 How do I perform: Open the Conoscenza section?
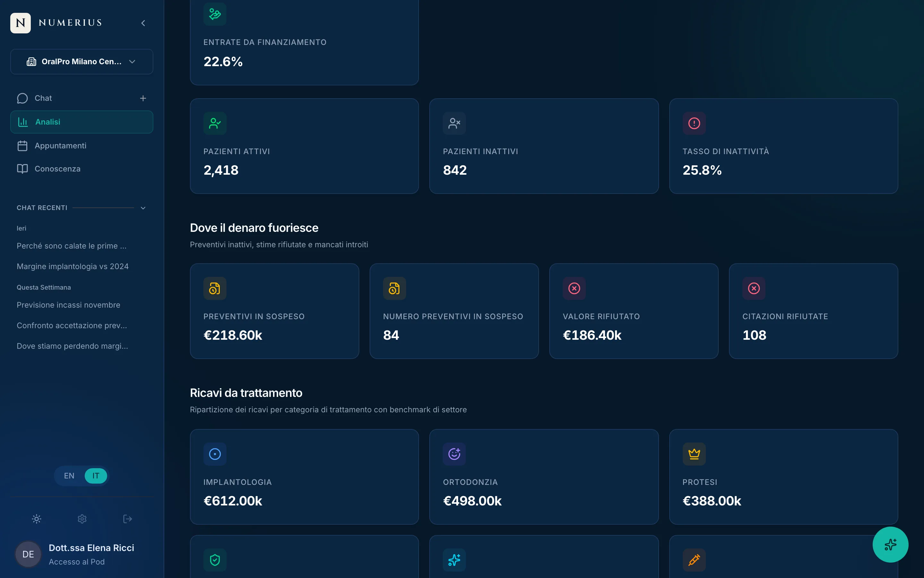(82, 169)
